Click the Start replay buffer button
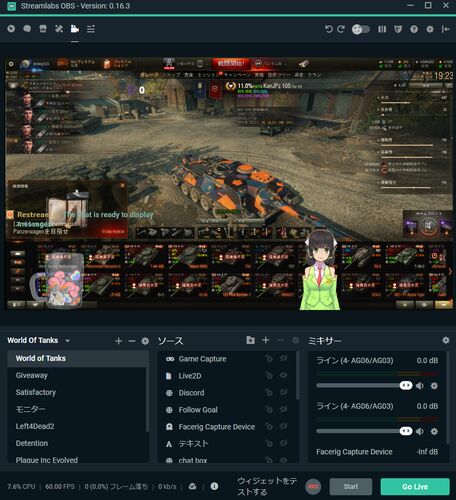Image resolution: width=456 pixels, height=500 pixels. (x=351, y=487)
